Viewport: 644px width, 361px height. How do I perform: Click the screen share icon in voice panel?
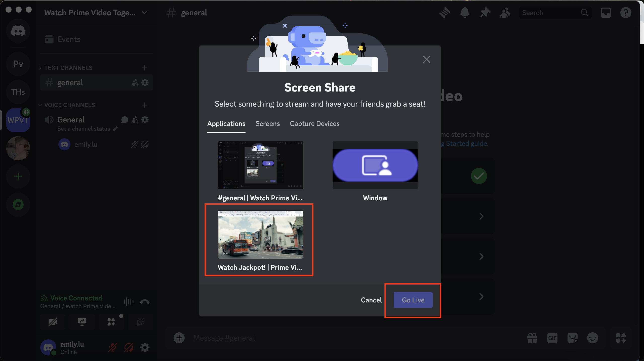tap(82, 322)
